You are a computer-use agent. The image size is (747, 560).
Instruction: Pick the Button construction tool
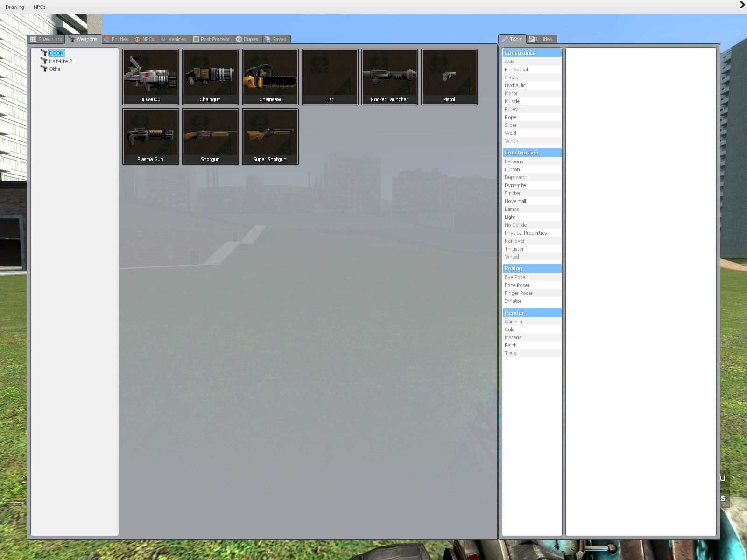tap(532, 169)
